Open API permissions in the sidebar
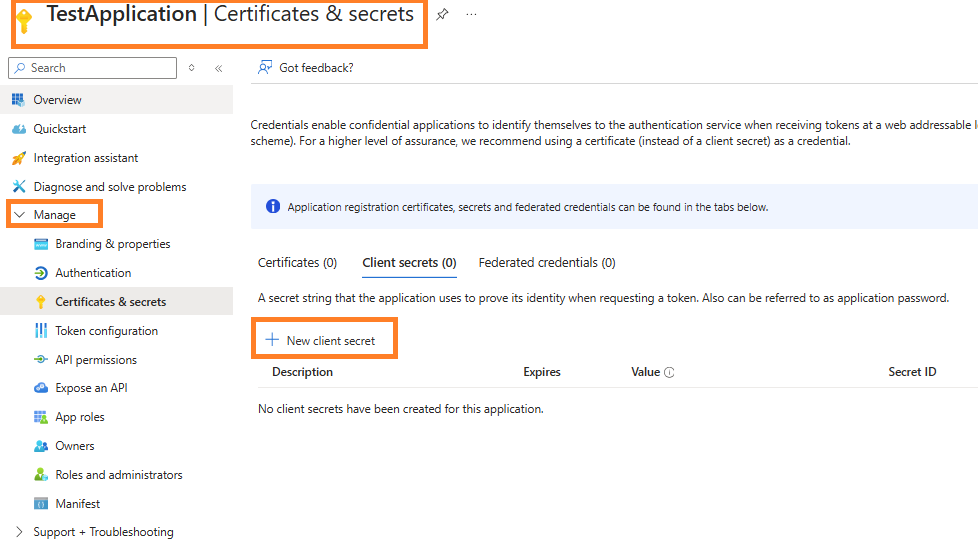978x548 pixels. 96,360
